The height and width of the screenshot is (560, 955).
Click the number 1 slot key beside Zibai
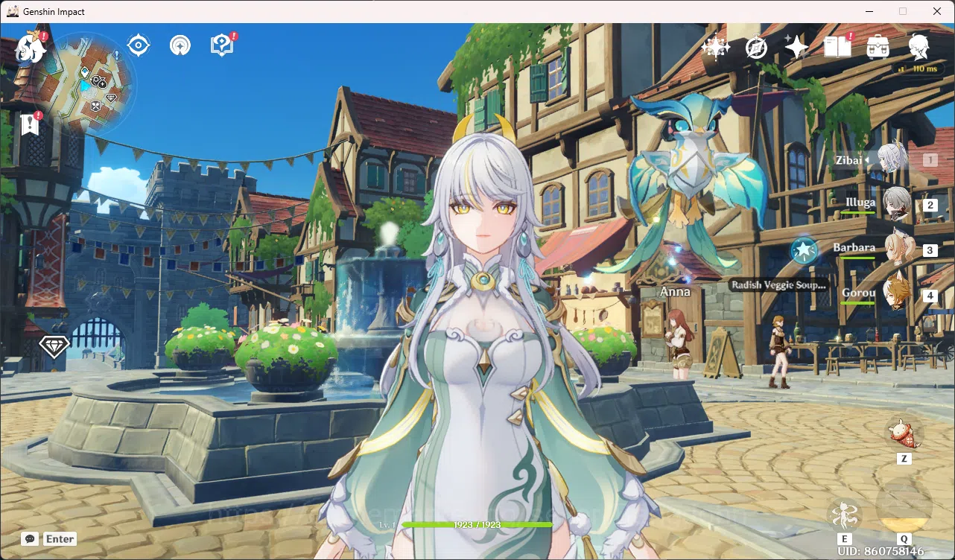pyautogui.click(x=930, y=160)
